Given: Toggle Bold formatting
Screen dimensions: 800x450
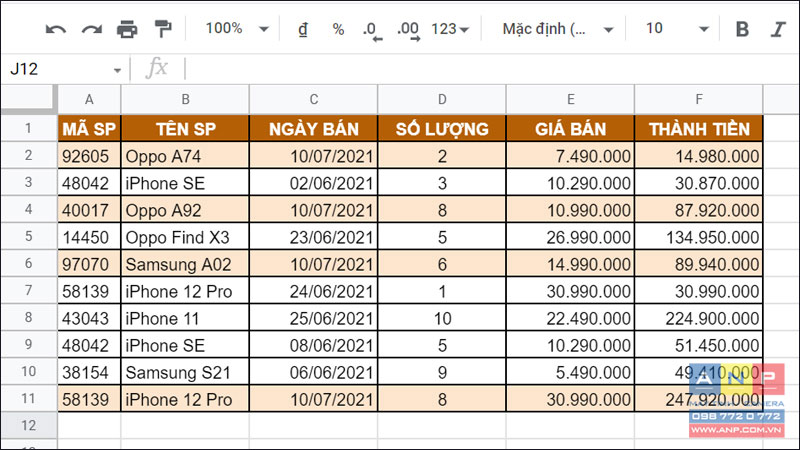Looking at the screenshot, I should click(742, 29).
